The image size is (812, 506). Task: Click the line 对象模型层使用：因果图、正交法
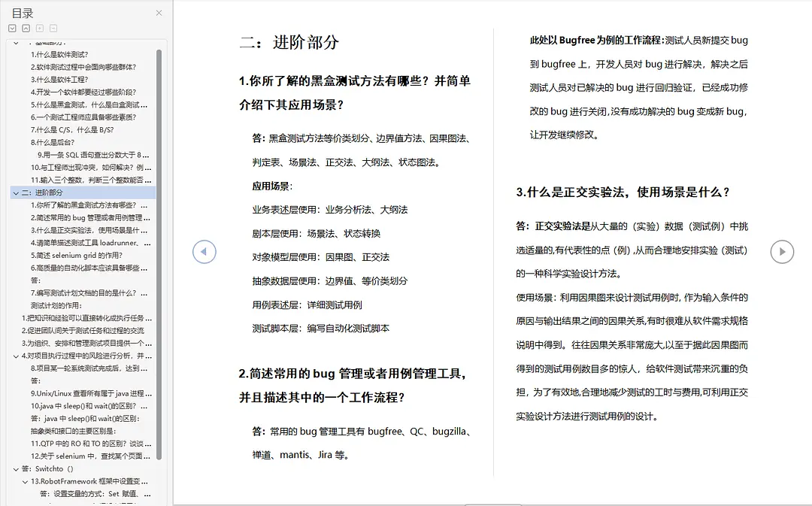(x=321, y=257)
